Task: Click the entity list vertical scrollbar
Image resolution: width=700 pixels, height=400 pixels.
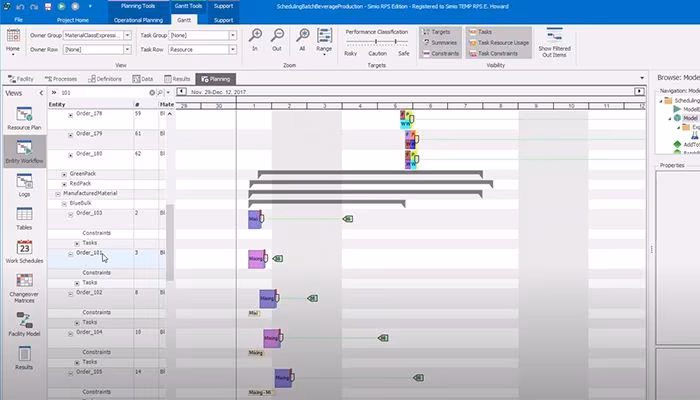Action: point(170,242)
